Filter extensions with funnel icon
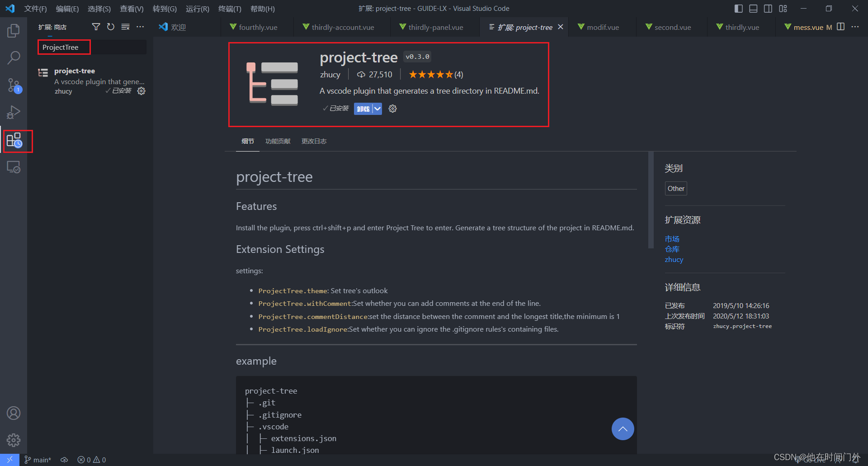Image resolution: width=868 pixels, height=466 pixels. point(96,27)
